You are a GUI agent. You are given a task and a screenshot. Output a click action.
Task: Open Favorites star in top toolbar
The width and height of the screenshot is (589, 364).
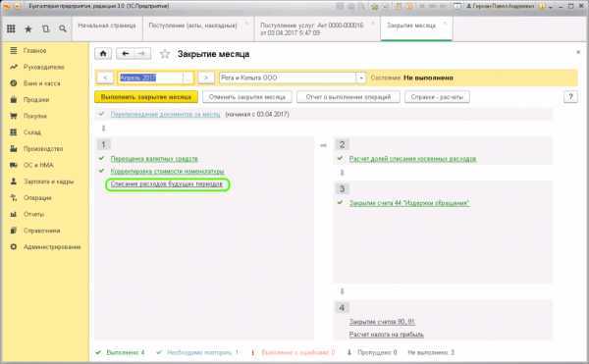click(x=28, y=28)
